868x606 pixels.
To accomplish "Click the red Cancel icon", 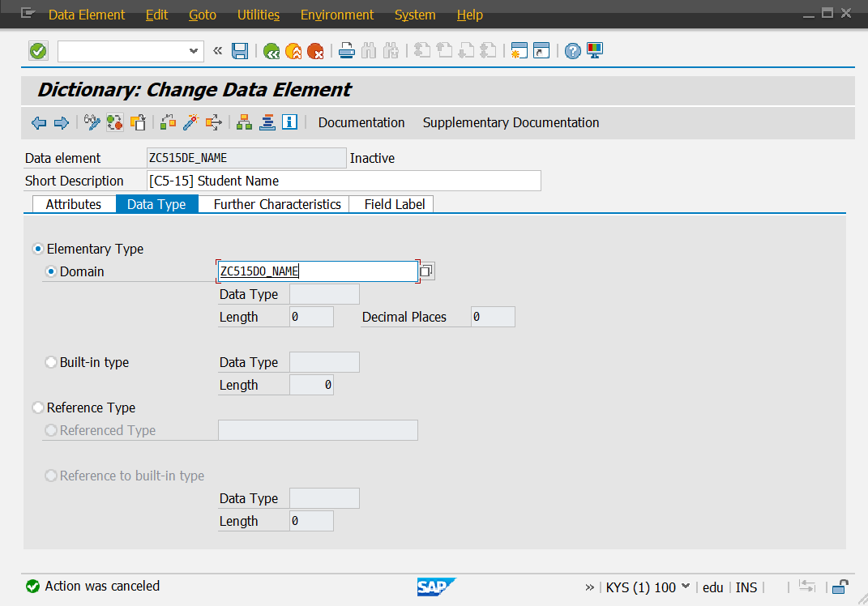I will [x=315, y=52].
